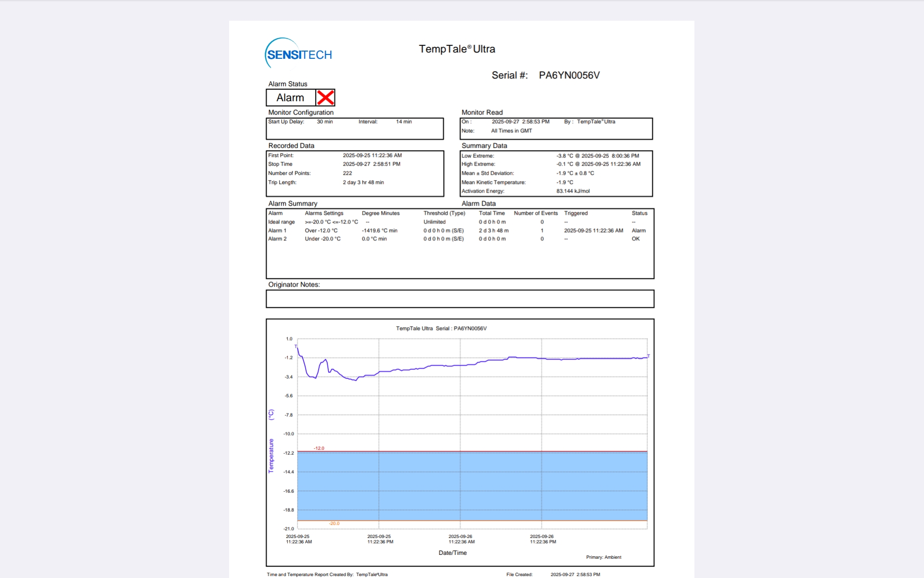
Task: Click the red X alarm status icon
Action: pyautogui.click(x=325, y=98)
